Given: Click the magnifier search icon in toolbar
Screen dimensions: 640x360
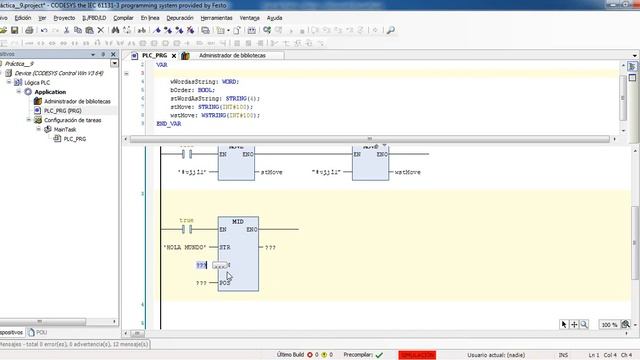Looking at the screenshot, I should (x=391, y=30).
